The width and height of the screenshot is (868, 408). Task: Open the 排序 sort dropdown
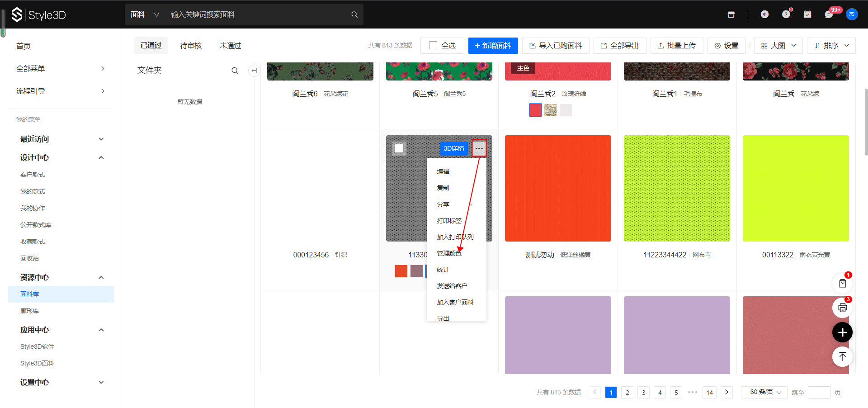(831, 46)
